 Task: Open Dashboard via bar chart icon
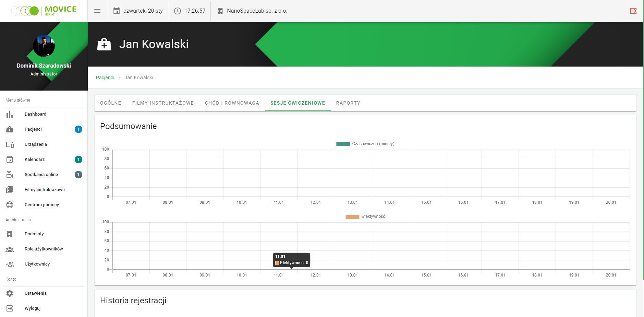(10, 114)
